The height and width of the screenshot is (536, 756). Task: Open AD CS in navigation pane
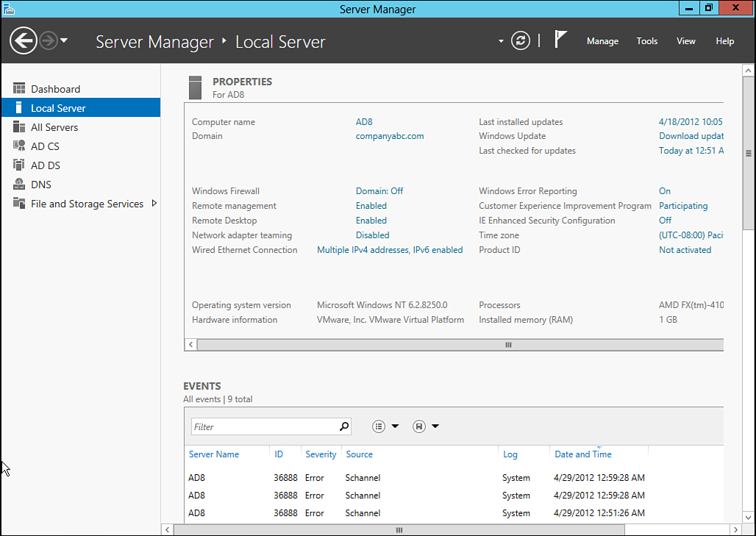click(45, 146)
